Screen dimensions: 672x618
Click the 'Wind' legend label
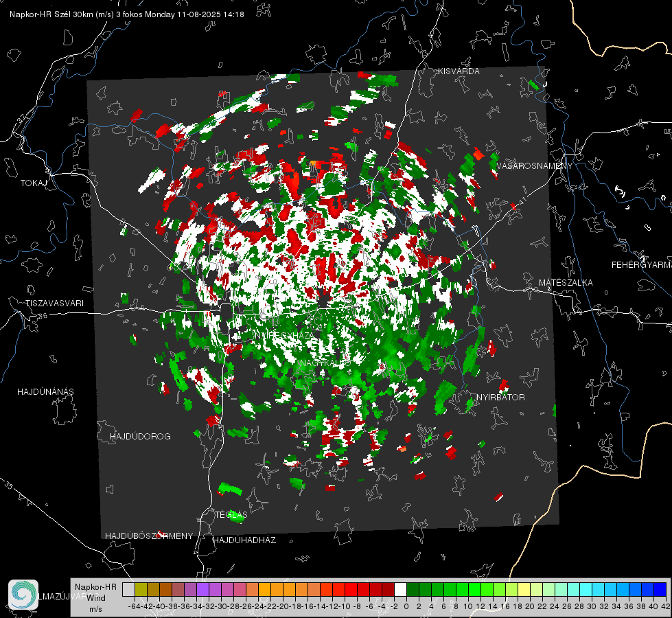96,597
